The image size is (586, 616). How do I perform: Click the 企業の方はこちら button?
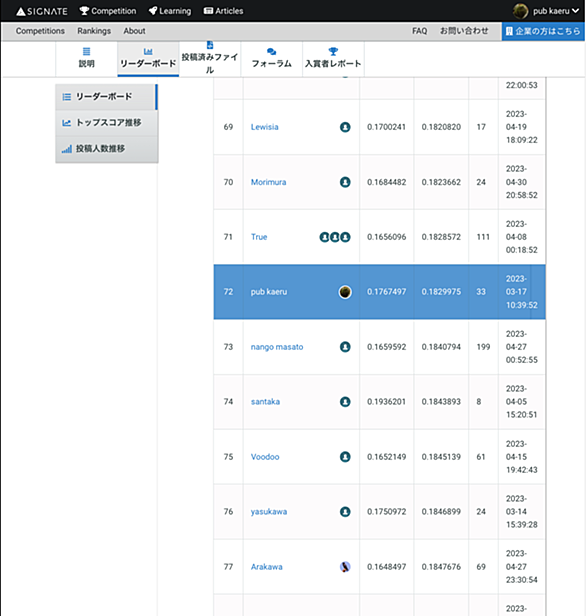(543, 31)
